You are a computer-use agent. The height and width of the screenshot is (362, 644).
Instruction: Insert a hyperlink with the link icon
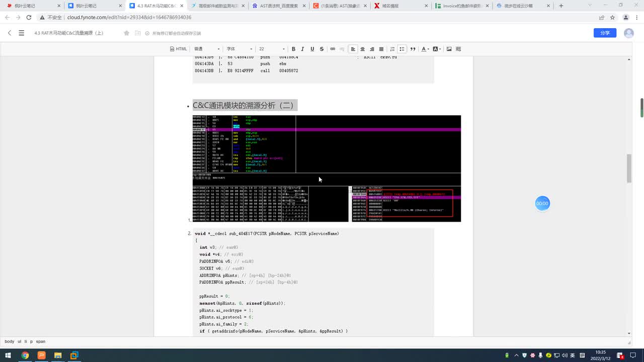(333, 49)
